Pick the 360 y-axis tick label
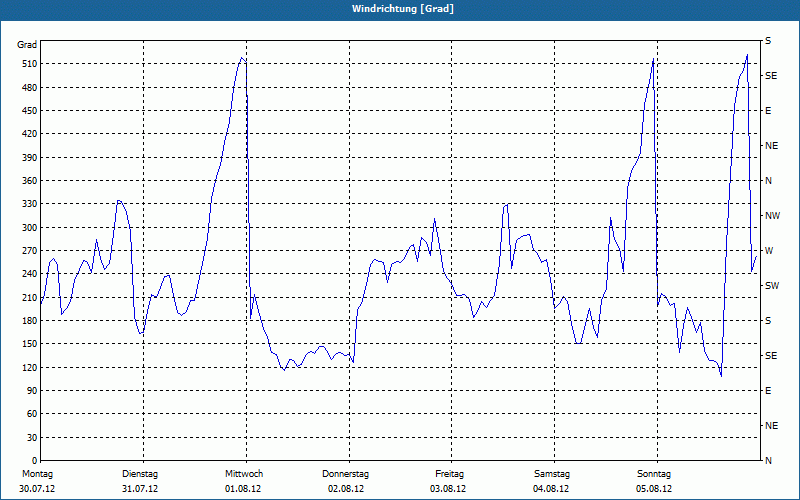This screenshot has height=500, width=800. click(x=30, y=181)
